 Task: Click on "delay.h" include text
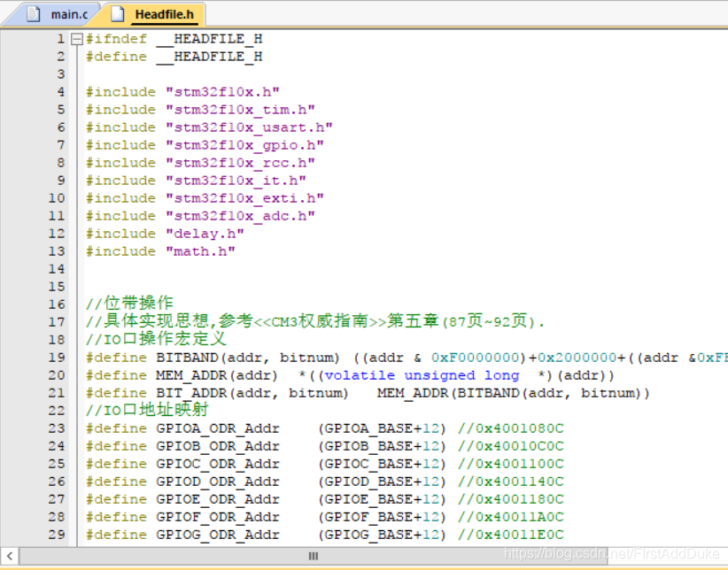(x=205, y=234)
